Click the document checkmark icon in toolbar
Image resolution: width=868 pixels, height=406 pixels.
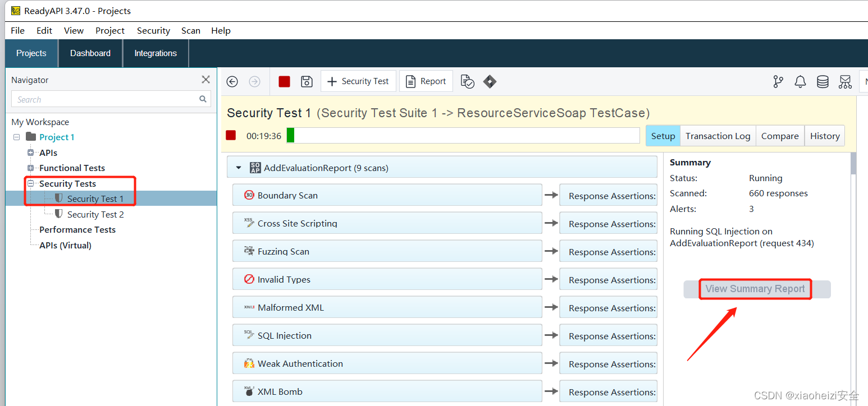(468, 81)
